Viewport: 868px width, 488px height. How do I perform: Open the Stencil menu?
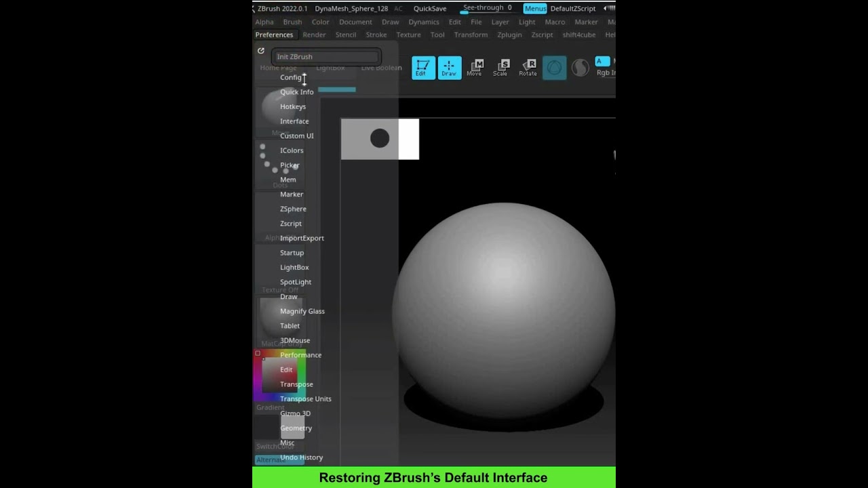346,35
